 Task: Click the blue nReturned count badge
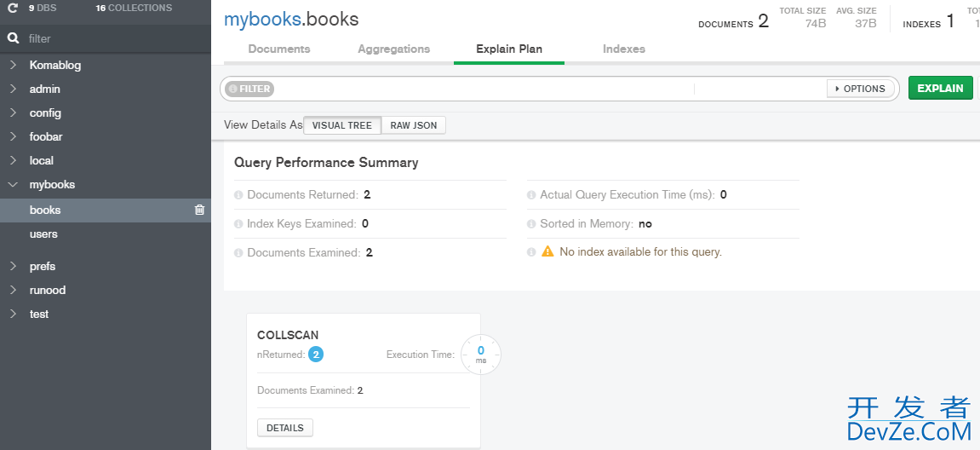tap(316, 355)
